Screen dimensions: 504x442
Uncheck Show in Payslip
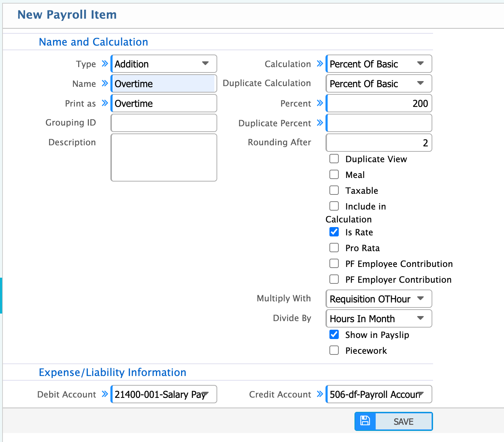334,334
